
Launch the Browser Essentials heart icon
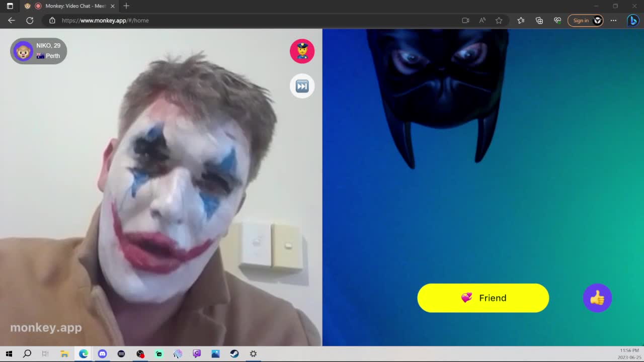click(x=557, y=21)
